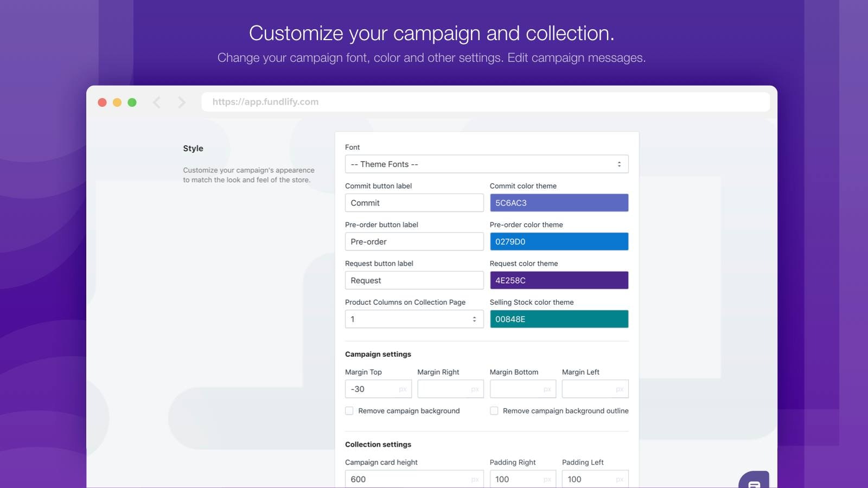Pick the Commit color theme 5C6AC3
Viewport: 868px width, 488px height.
[x=559, y=203]
